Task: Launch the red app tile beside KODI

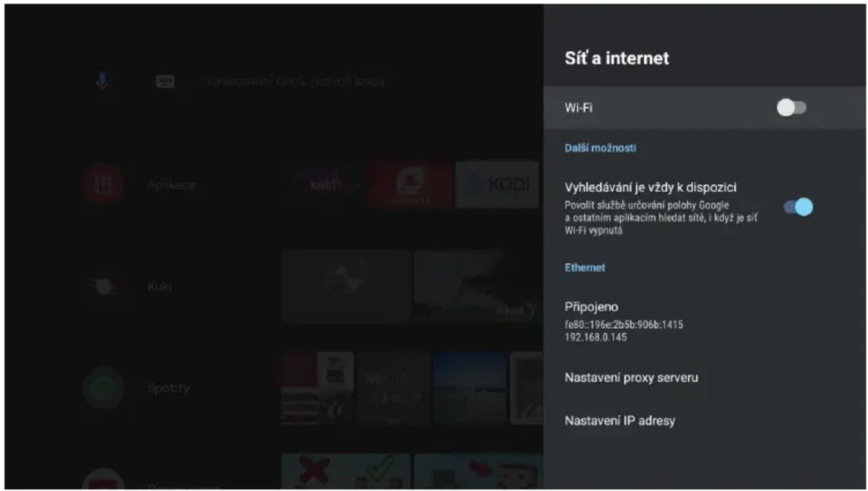Action: [x=410, y=185]
